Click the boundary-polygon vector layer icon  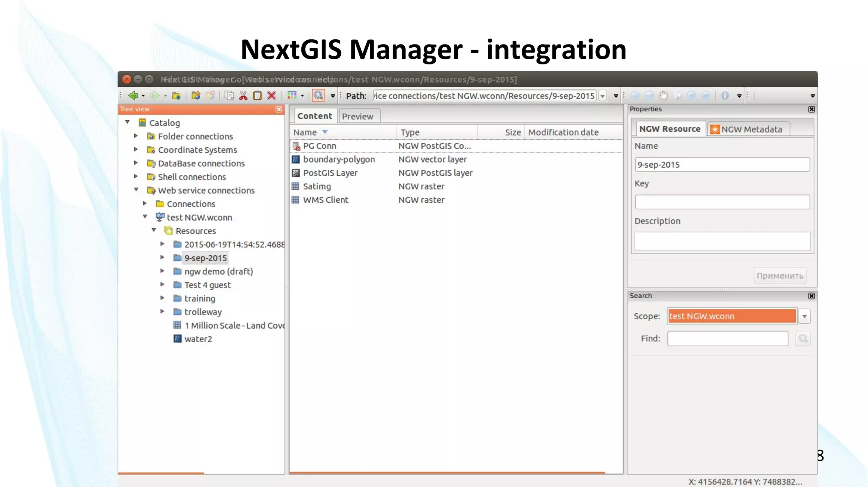point(296,160)
